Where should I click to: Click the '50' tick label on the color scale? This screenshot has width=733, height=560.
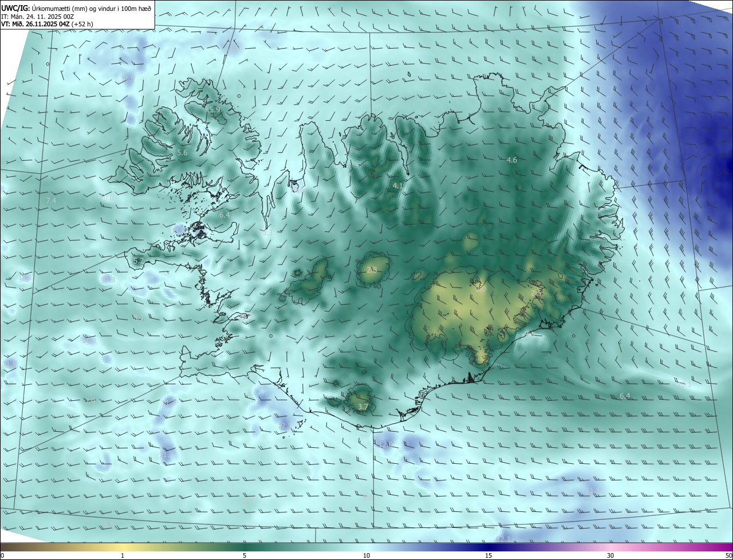(x=728, y=555)
